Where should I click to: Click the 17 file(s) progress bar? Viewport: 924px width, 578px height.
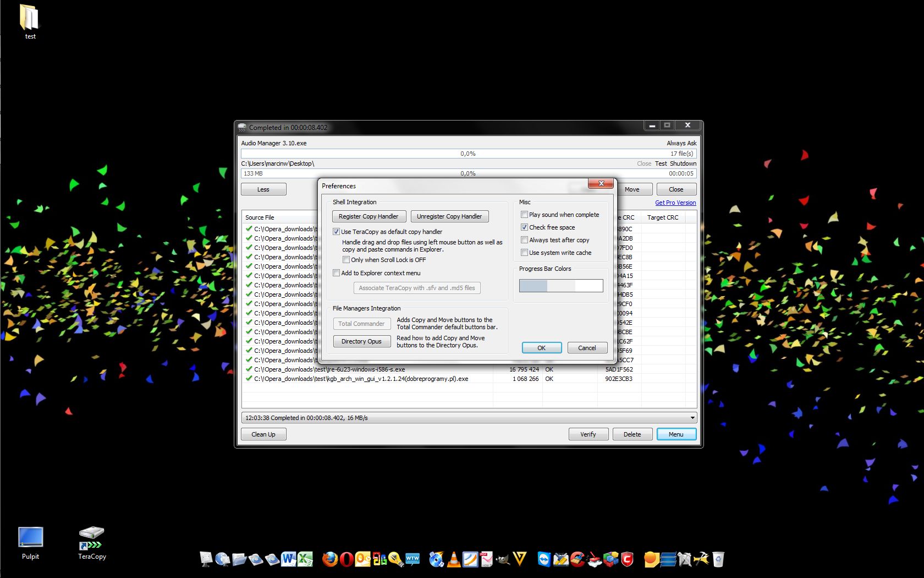click(x=469, y=154)
